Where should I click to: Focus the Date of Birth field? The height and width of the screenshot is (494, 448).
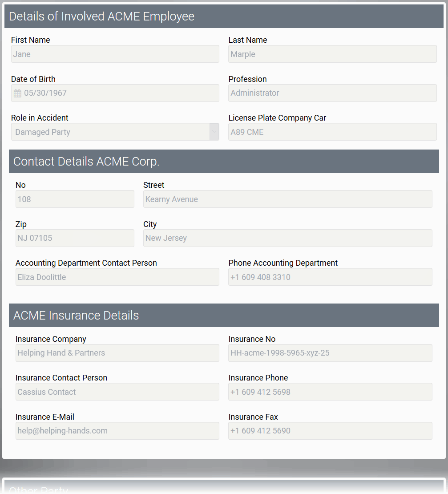tap(120, 93)
